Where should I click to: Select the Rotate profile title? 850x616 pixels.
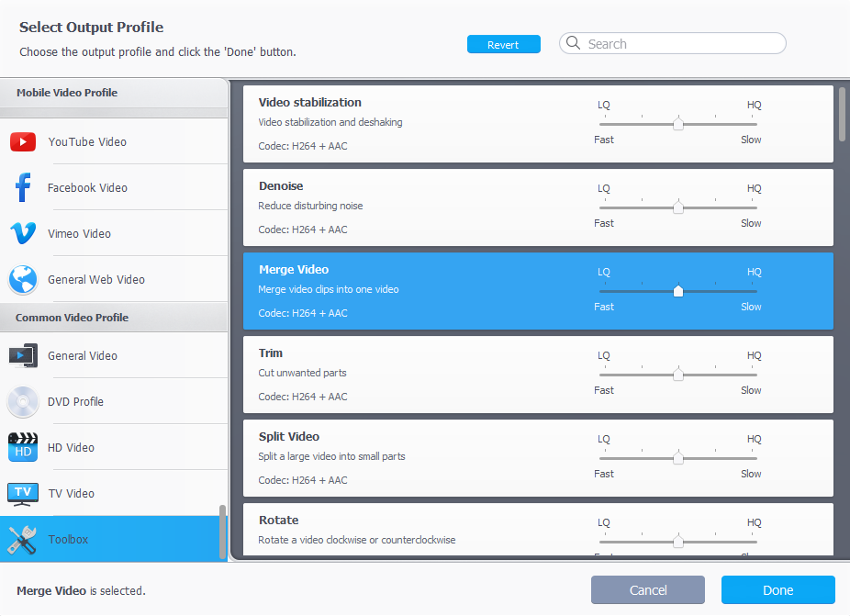tap(279, 520)
